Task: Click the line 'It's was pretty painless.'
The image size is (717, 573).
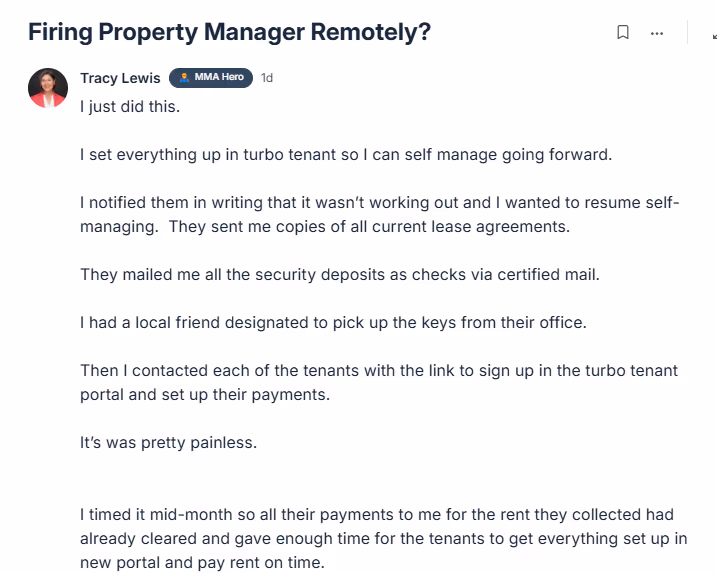Action: pyautogui.click(x=168, y=443)
